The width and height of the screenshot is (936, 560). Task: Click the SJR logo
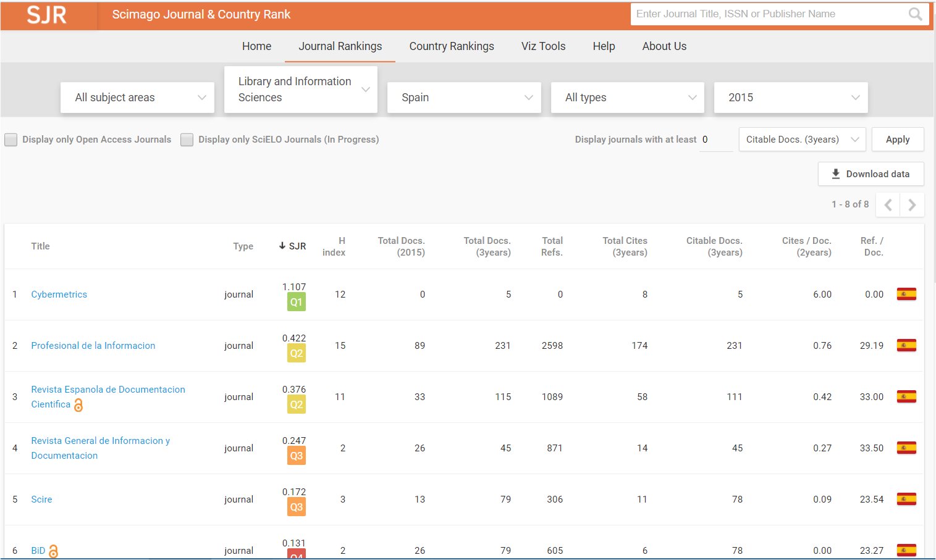pyautogui.click(x=47, y=15)
